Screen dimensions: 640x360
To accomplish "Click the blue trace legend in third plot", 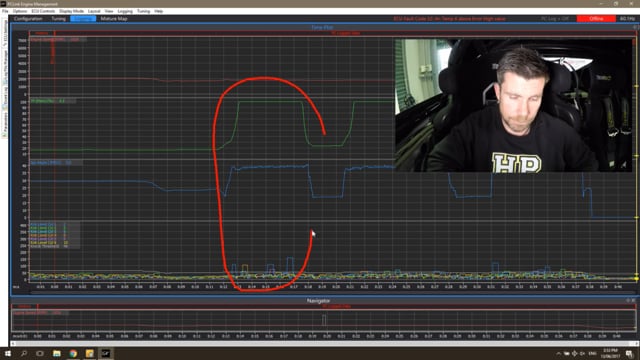I will (56, 163).
